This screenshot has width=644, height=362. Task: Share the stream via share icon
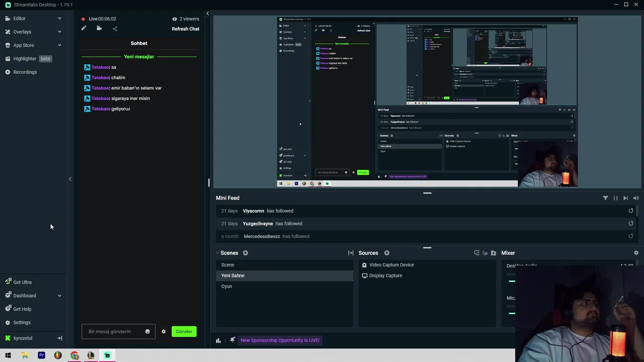[x=115, y=29]
